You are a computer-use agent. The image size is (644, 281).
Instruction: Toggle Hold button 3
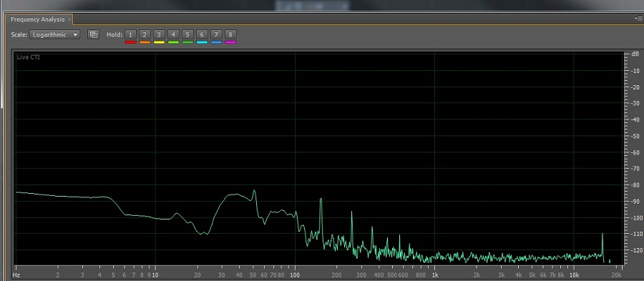click(160, 34)
